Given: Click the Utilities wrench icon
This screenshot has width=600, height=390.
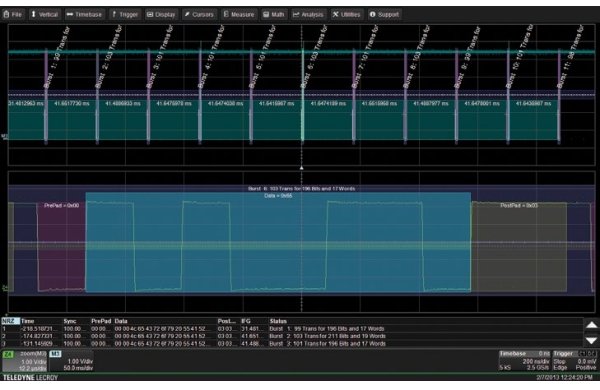Looking at the screenshot, I should [x=336, y=15].
